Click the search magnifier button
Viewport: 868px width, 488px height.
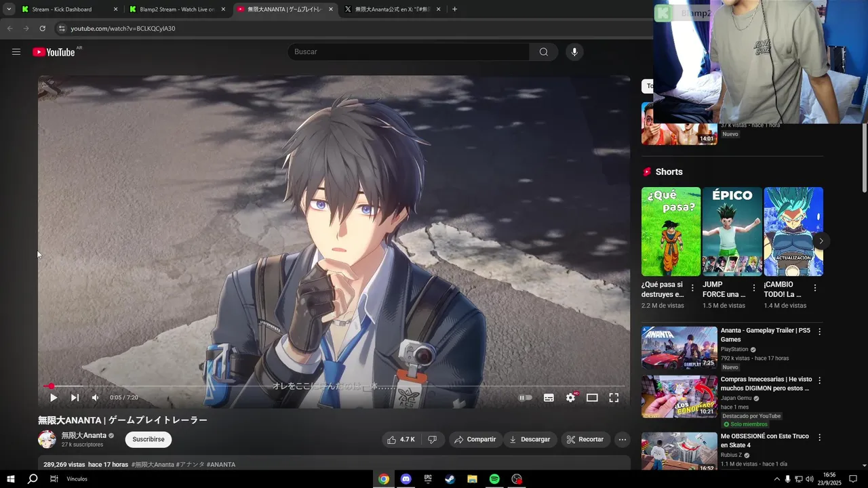pyautogui.click(x=544, y=52)
